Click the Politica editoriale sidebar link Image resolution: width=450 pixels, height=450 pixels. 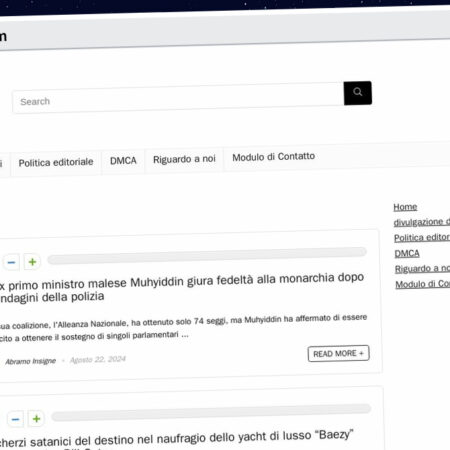pyautogui.click(x=422, y=238)
